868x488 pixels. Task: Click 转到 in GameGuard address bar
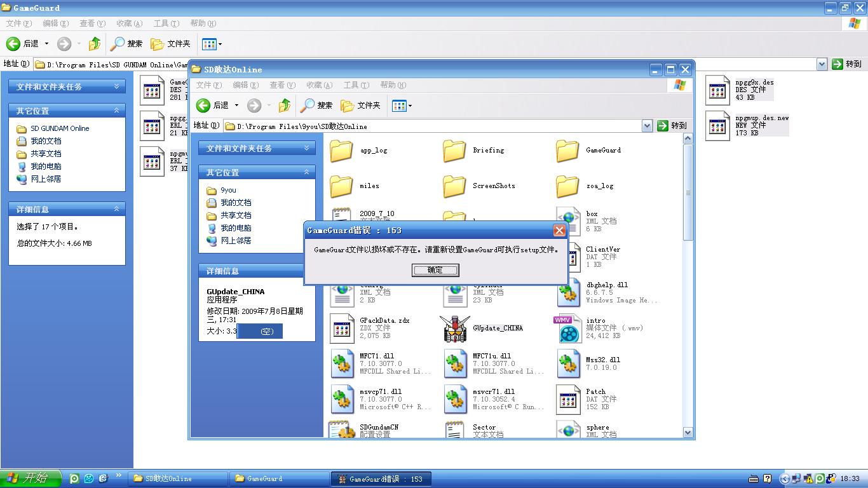click(847, 64)
